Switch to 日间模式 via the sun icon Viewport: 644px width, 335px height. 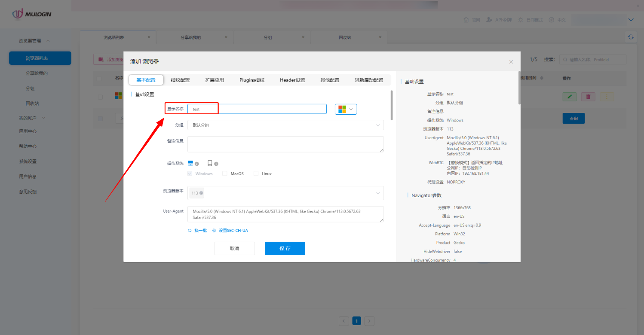[520, 19]
